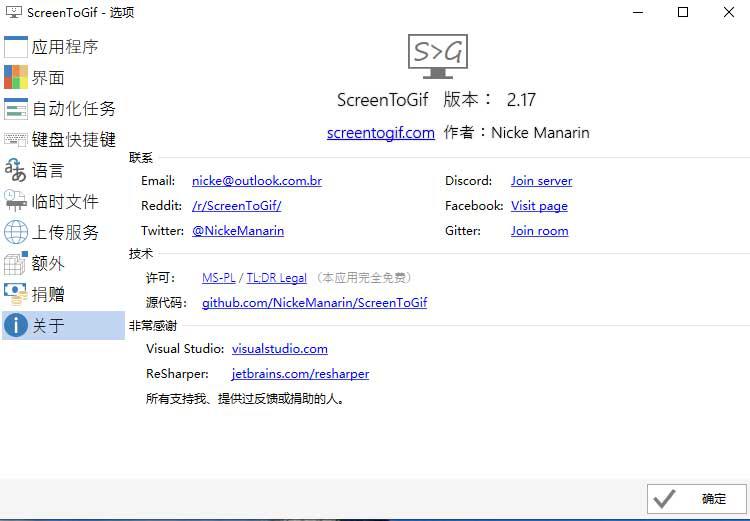Click the 非常感谢 section header

153,326
